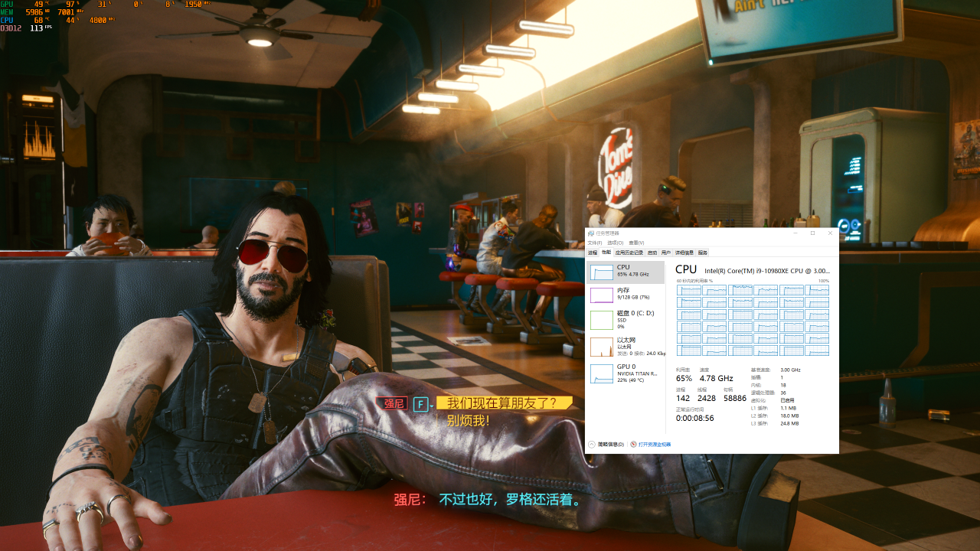The width and height of the screenshot is (980, 551).
Task: Click the Intel(R) Core(TM) i9-10980XE processor name
Action: (767, 271)
